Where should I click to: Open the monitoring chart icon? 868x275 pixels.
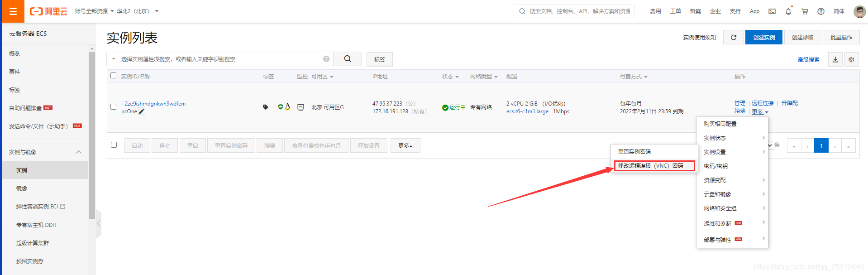[300, 107]
